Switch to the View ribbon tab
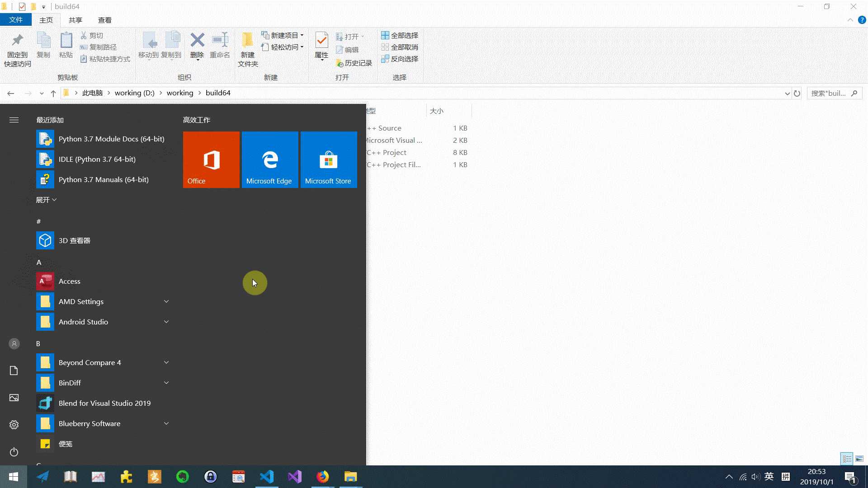The image size is (868, 488). click(105, 20)
